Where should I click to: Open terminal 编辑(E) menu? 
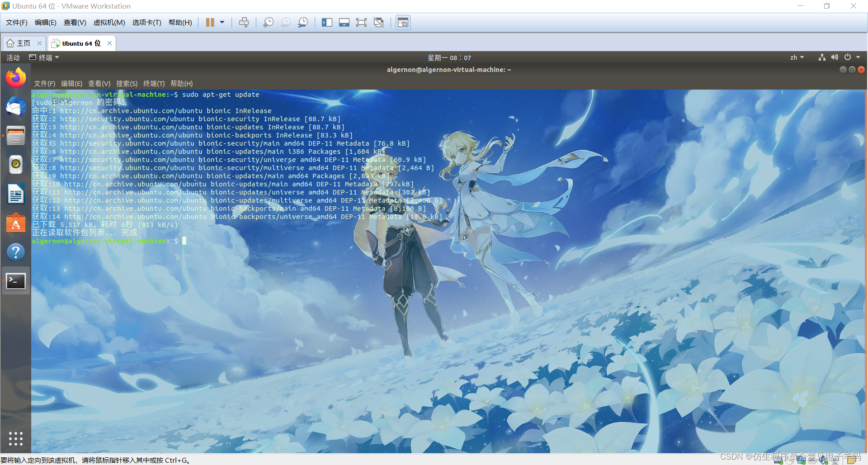pyautogui.click(x=72, y=84)
